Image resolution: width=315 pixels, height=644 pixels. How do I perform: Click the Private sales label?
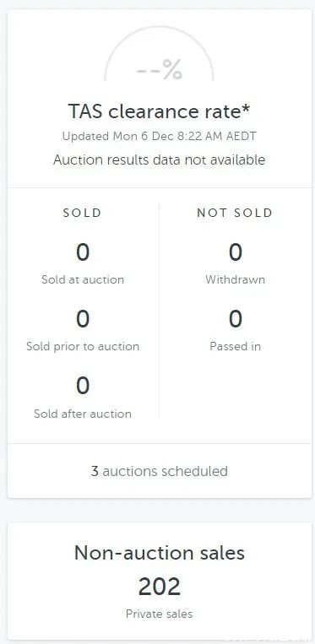pos(160,614)
